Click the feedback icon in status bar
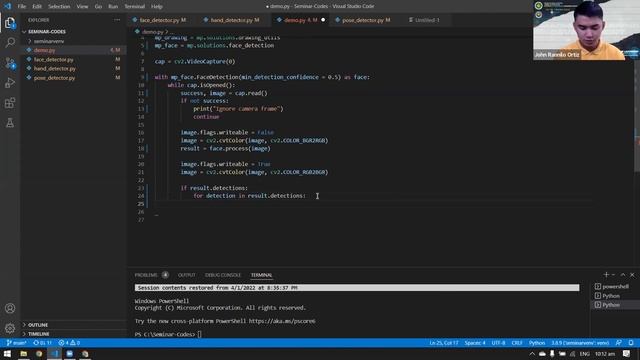Image resolution: width=640 pixels, height=360 pixels. coord(619,343)
